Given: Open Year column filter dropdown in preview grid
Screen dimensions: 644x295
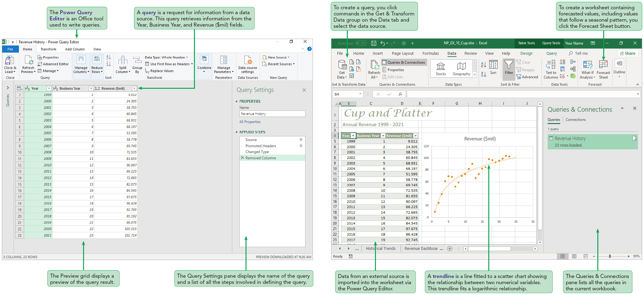Looking at the screenshot, I should [49, 88].
